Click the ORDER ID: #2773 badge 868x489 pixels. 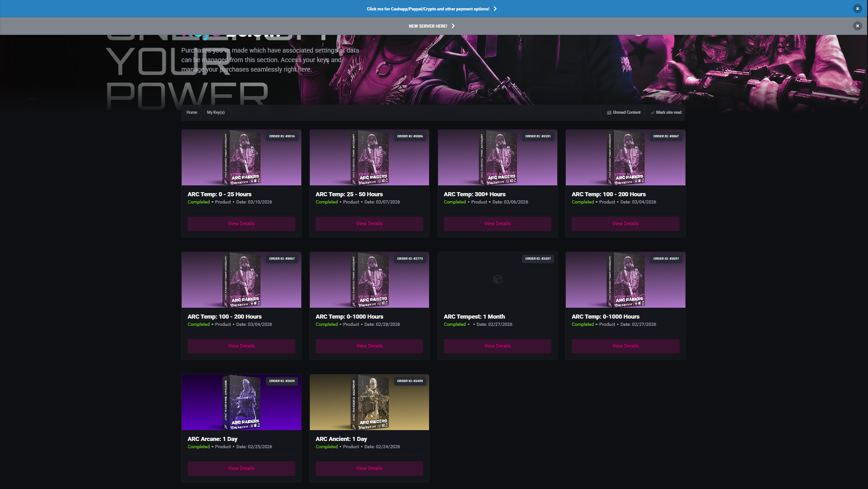pos(410,259)
